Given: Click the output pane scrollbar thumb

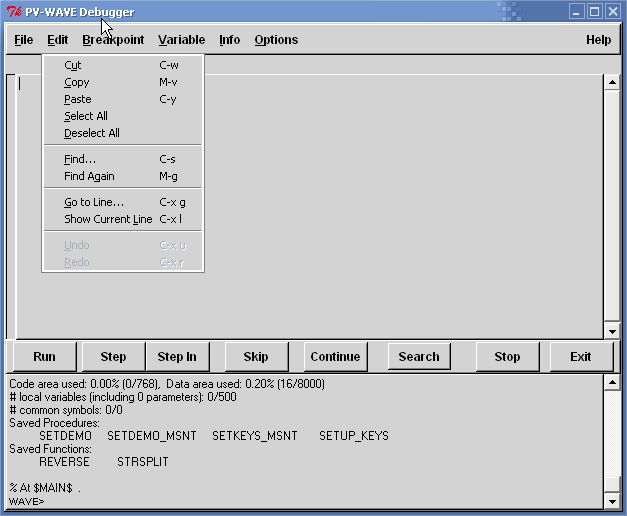Looking at the screenshot, I should (x=612, y=485).
